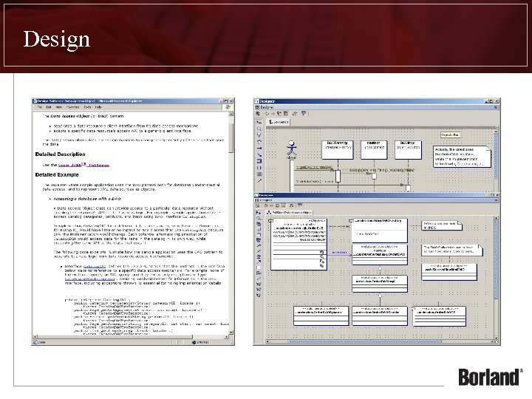Choose the rectangle tool in sequence palette
The image size is (532, 399).
pyautogui.click(x=259, y=161)
